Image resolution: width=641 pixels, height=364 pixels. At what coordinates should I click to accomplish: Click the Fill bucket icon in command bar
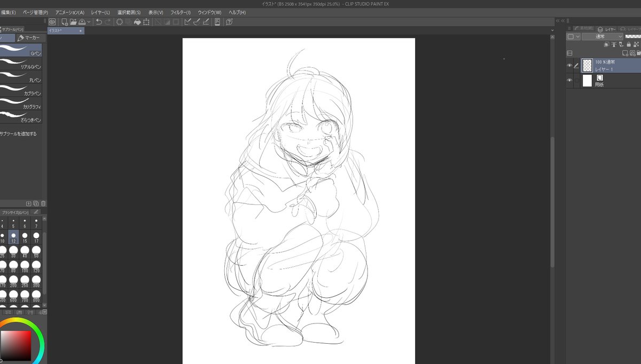pos(137,22)
